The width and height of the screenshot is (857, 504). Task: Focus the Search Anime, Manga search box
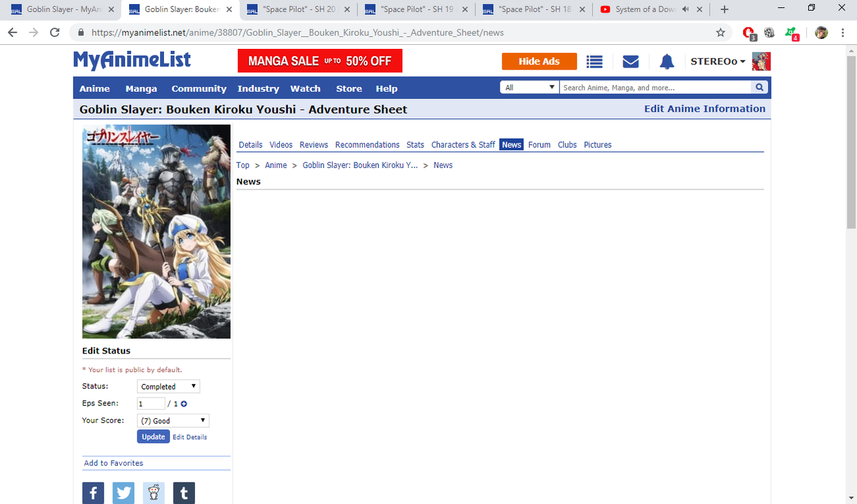pyautogui.click(x=655, y=87)
